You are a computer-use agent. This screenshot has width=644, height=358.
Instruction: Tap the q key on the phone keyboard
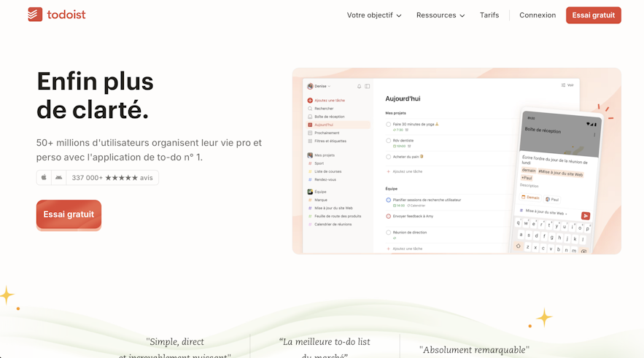(x=519, y=223)
